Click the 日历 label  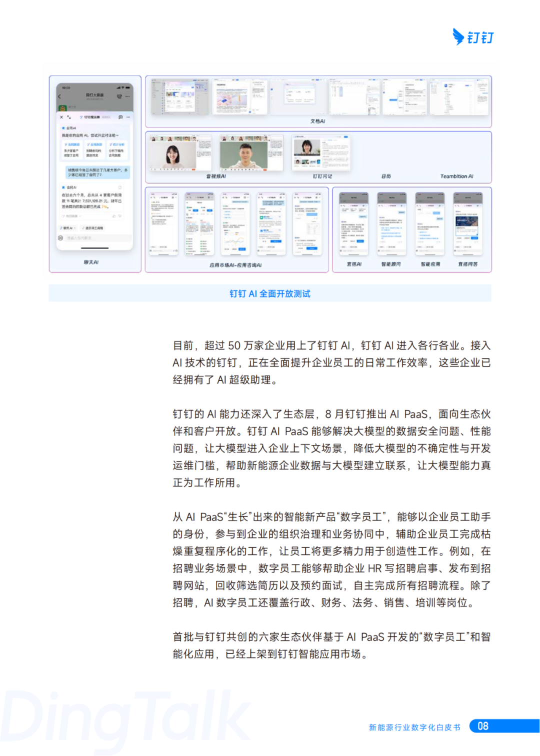pos(386,176)
